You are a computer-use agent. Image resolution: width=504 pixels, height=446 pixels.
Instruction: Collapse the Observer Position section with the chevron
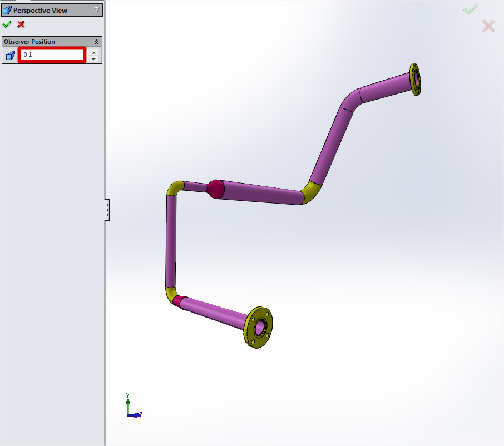tap(96, 42)
